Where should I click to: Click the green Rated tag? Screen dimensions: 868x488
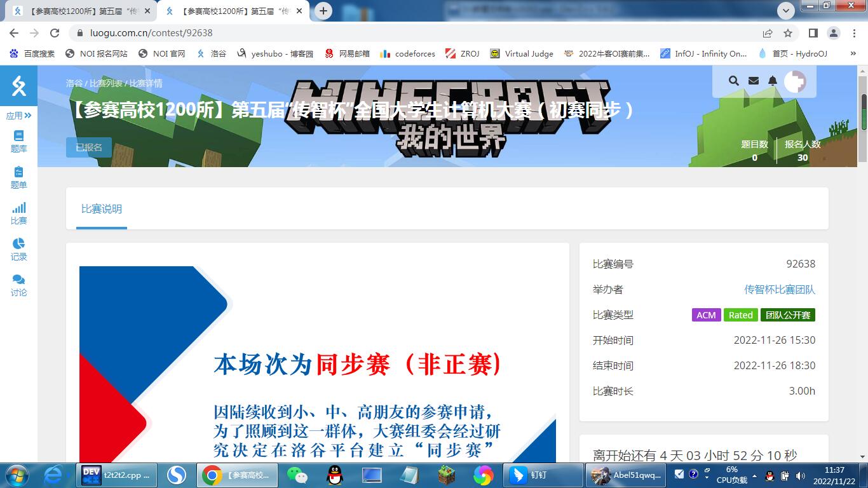(741, 315)
